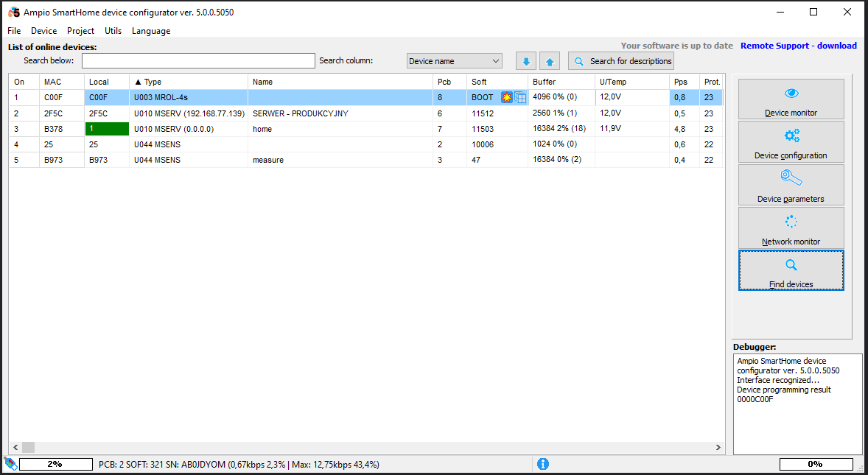Click soft version 10006 cell
The height and width of the screenshot is (475, 868).
point(497,144)
